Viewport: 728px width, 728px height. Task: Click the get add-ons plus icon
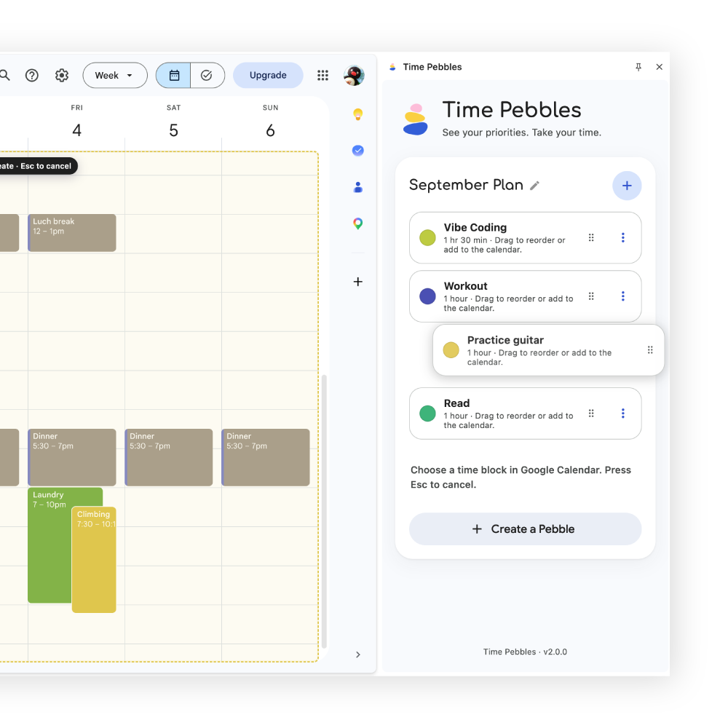click(x=357, y=282)
